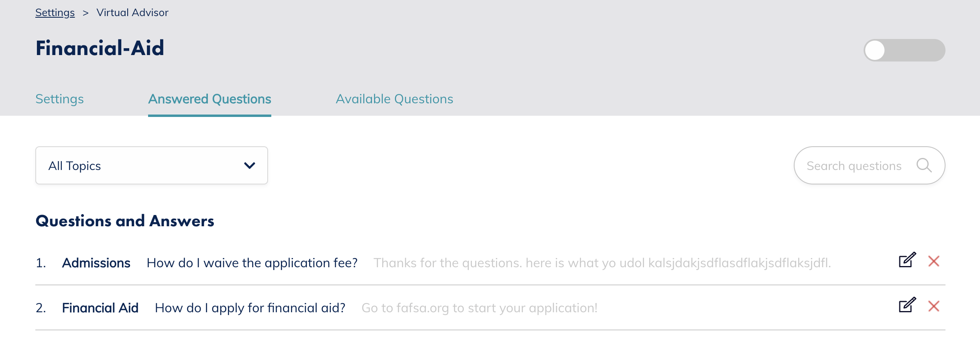Edit the application fee waiver answer

pyautogui.click(x=907, y=260)
